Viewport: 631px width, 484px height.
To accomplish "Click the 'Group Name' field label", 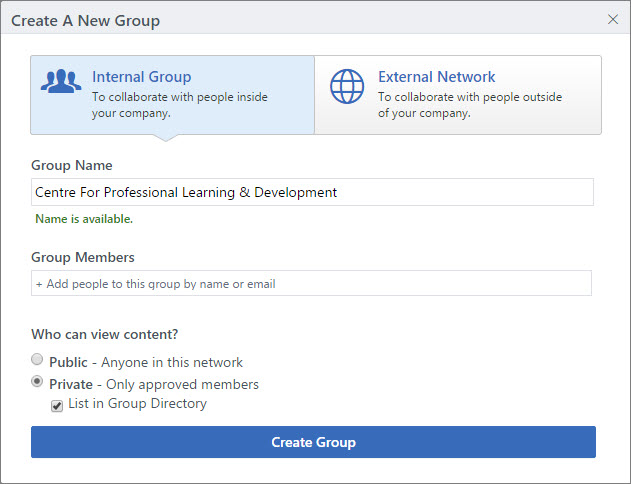I will [71, 165].
